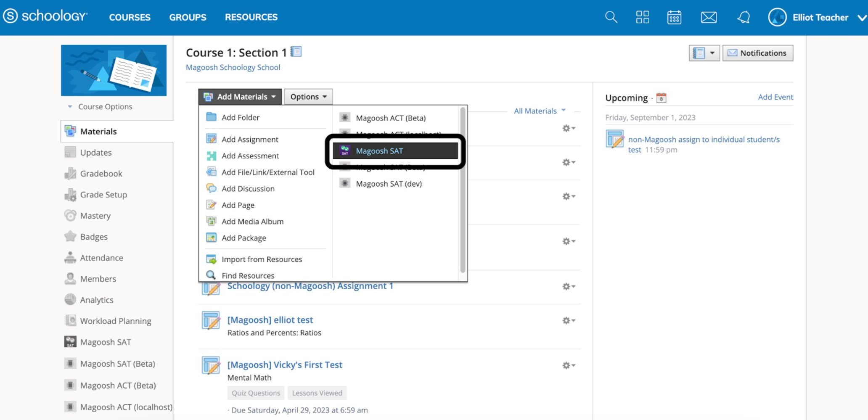Click the Upcoming calendar icon

tap(661, 98)
